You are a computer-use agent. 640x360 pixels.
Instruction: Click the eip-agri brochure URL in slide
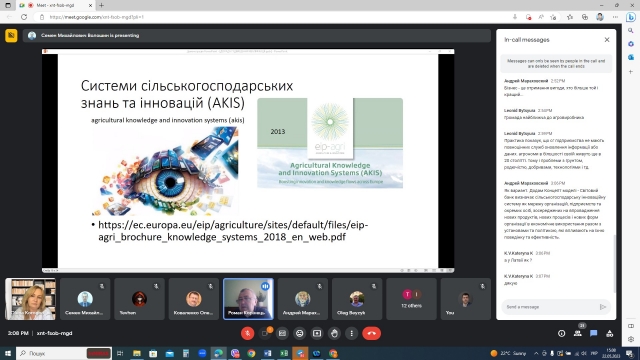click(233, 231)
